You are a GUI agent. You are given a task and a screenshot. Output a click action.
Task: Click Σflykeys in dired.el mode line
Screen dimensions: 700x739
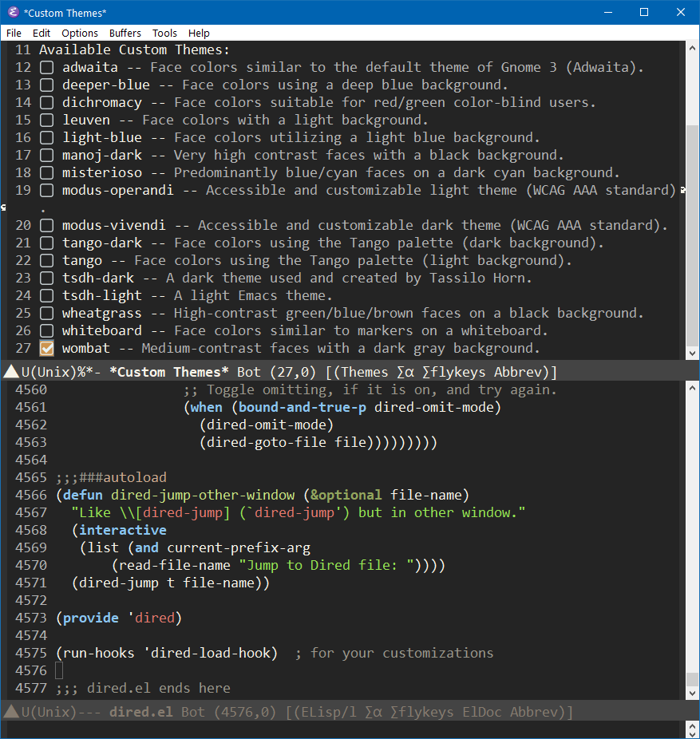click(422, 712)
